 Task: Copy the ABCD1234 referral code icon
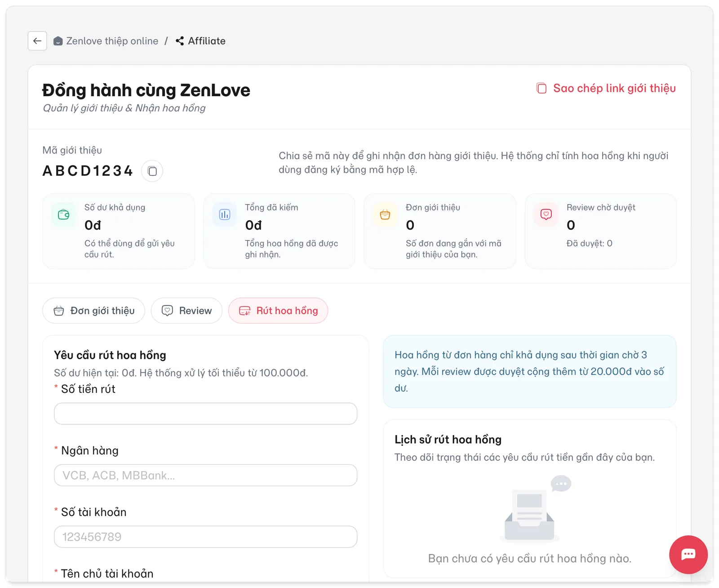tap(152, 171)
